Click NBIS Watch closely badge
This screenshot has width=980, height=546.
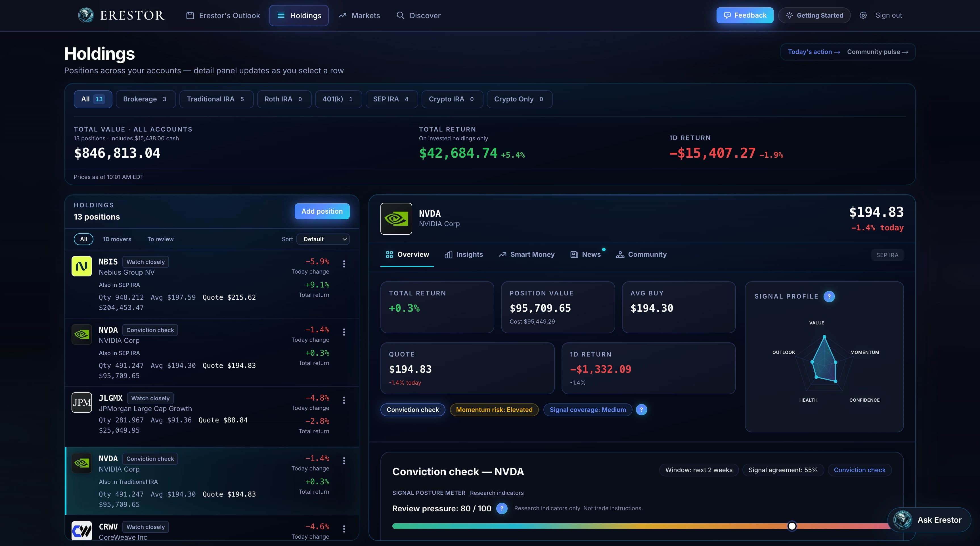pyautogui.click(x=146, y=262)
